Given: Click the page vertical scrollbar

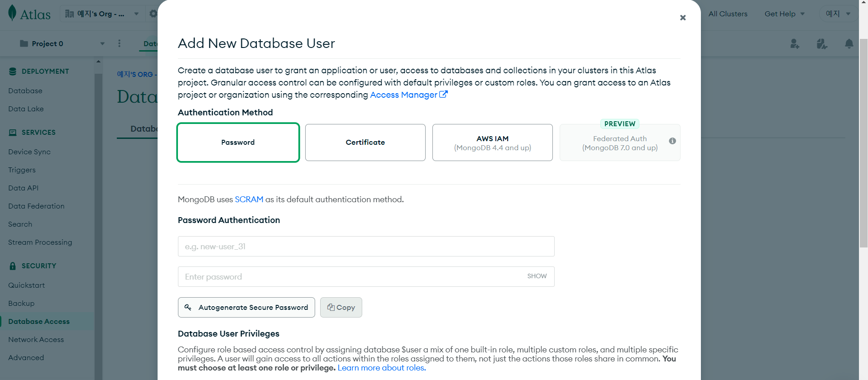Looking at the screenshot, I should (863, 142).
